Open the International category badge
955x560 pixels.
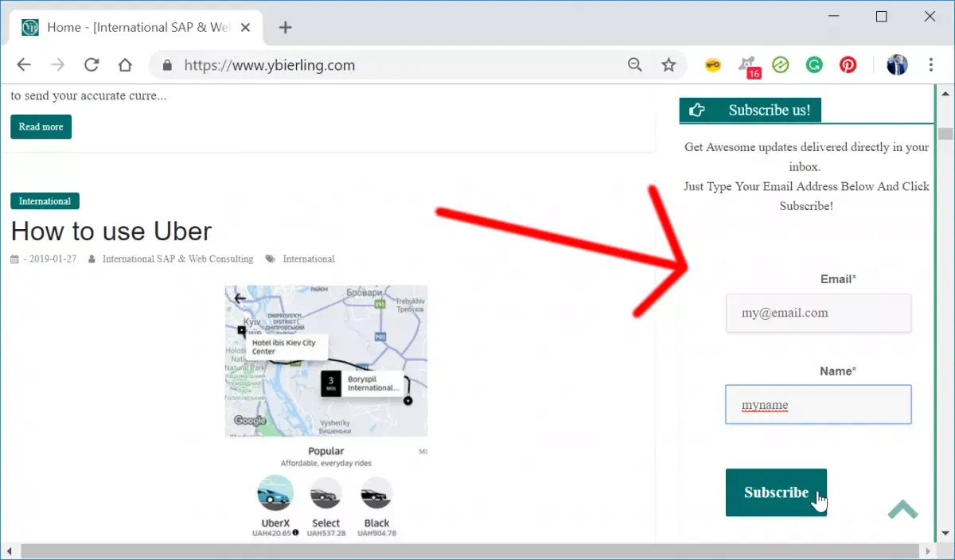click(45, 201)
